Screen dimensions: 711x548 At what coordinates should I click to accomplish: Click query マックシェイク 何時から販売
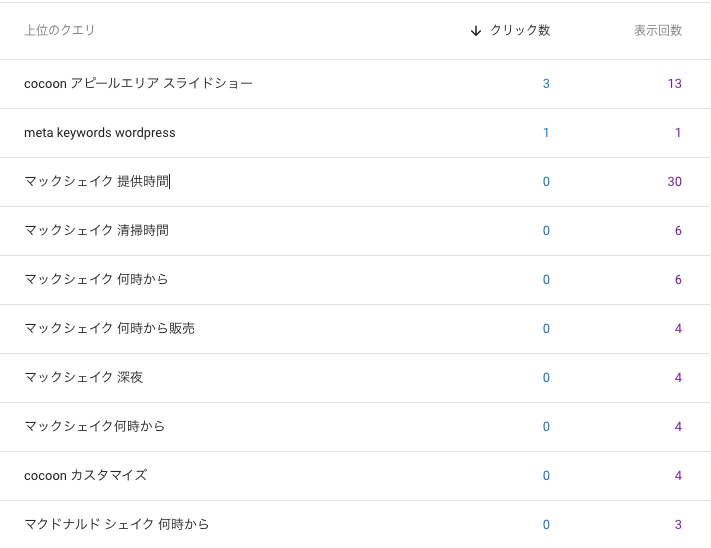(109, 329)
